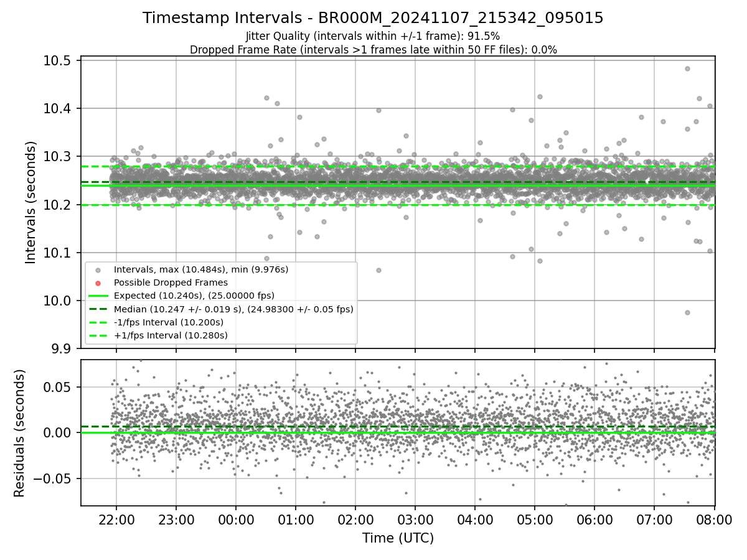Viewport: 747px width, 560px height.
Task: Click the 'Expected (10.240s), (25.00000 fps)' legend entry
Action: tap(194, 296)
